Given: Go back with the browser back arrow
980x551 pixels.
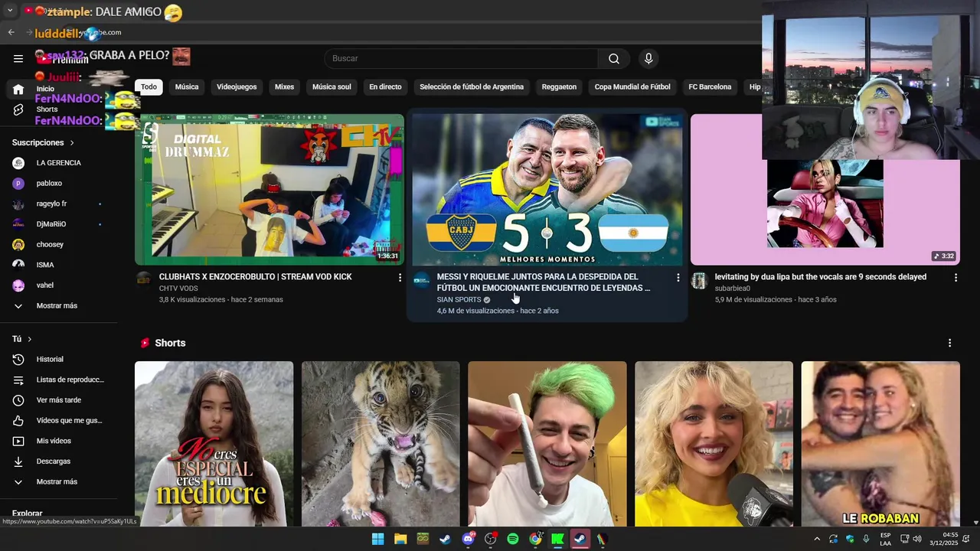Looking at the screenshot, I should coord(11,32).
